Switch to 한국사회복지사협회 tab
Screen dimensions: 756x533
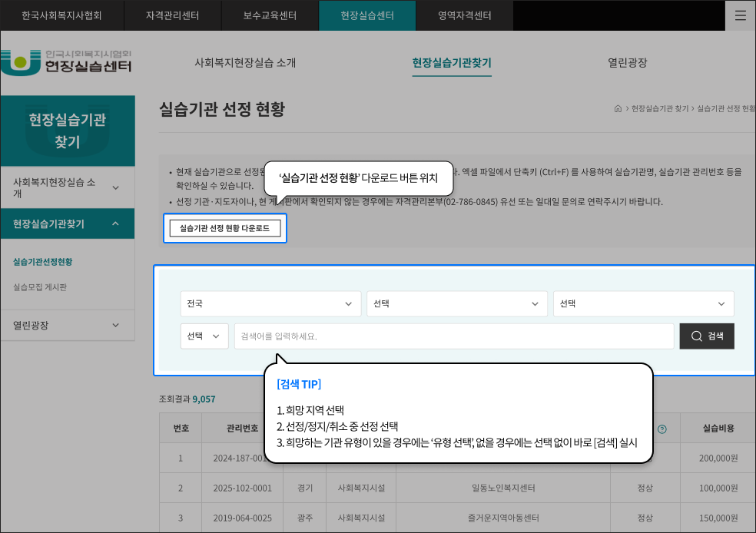click(x=61, y=15)
